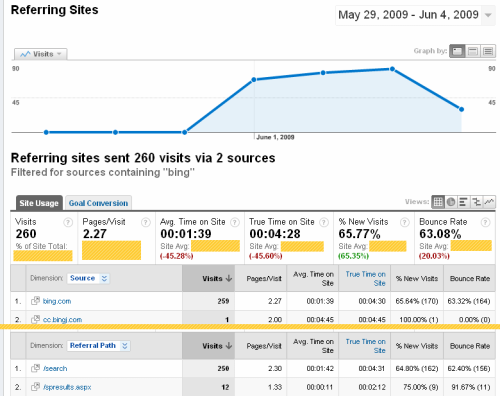
Task: Open help for Bounce Rate
Action: 486,222
